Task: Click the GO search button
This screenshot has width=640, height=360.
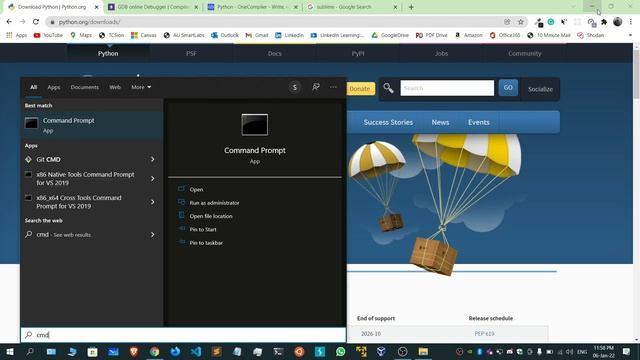Action: (508, 88)
